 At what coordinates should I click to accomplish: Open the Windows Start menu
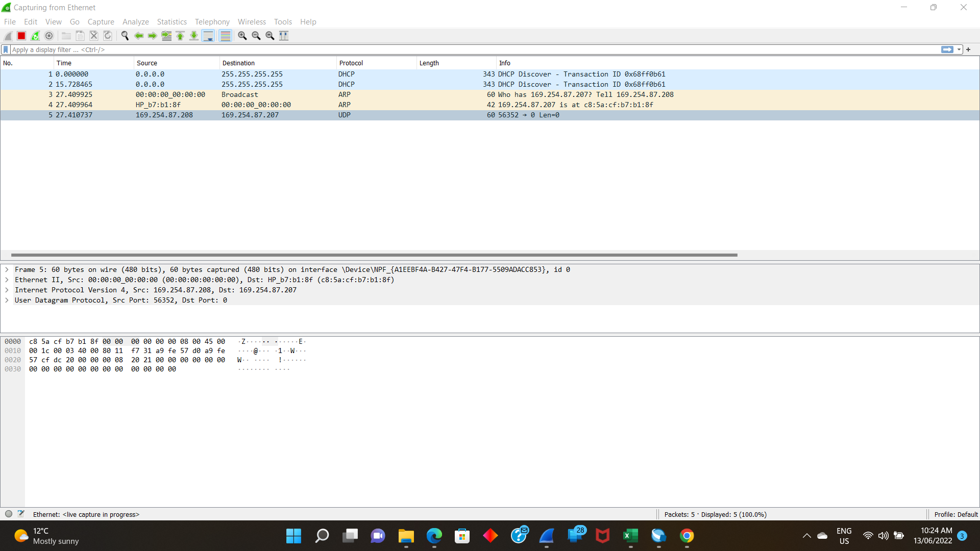pyautogui.click(x=293, y=536)
